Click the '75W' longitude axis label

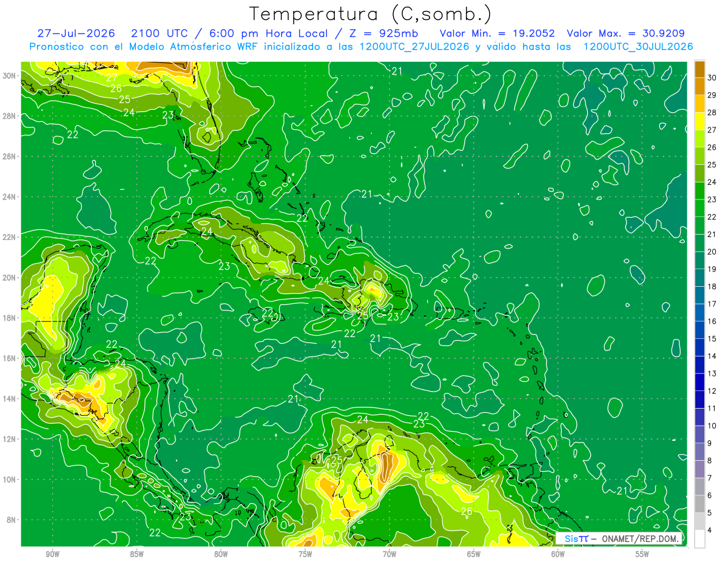(305, 554)
